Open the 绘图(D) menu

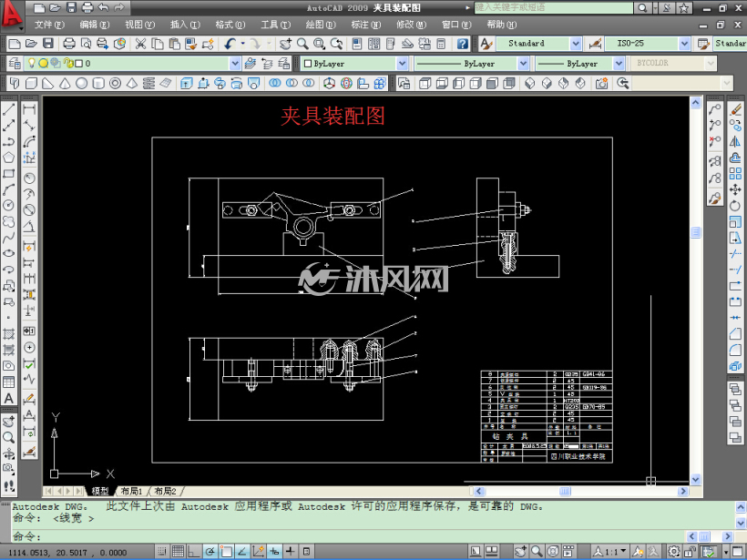click(x=321, y=25)
